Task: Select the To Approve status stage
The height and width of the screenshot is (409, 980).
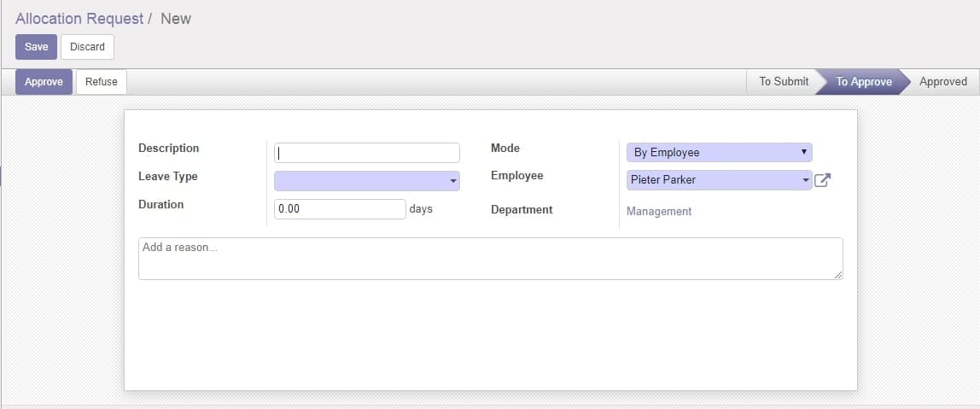Action: 864,82
